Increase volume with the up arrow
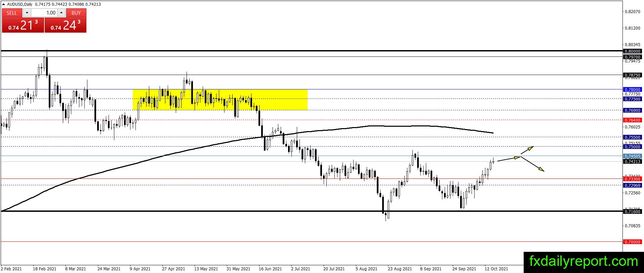 pyautogui.click(x=61, y=13)
